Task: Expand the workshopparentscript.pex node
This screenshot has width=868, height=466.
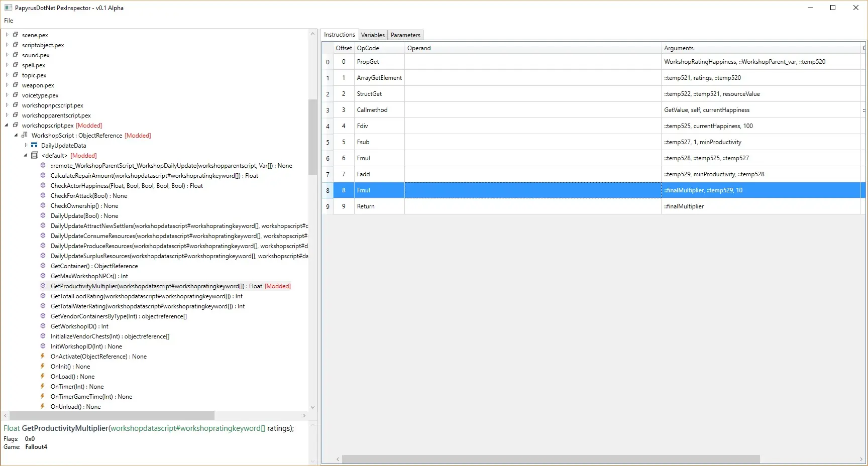Action: click(7, 115)
